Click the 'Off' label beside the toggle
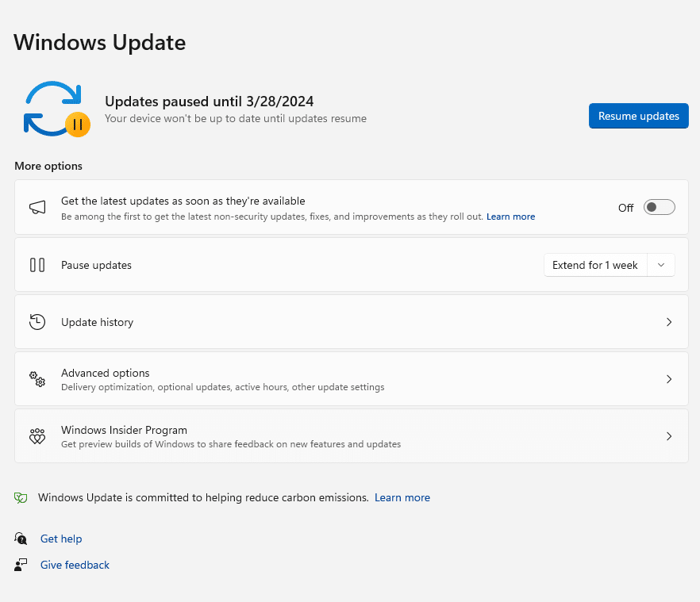The height and width of the screenshot is (602, 700). (x=626, y=208)
